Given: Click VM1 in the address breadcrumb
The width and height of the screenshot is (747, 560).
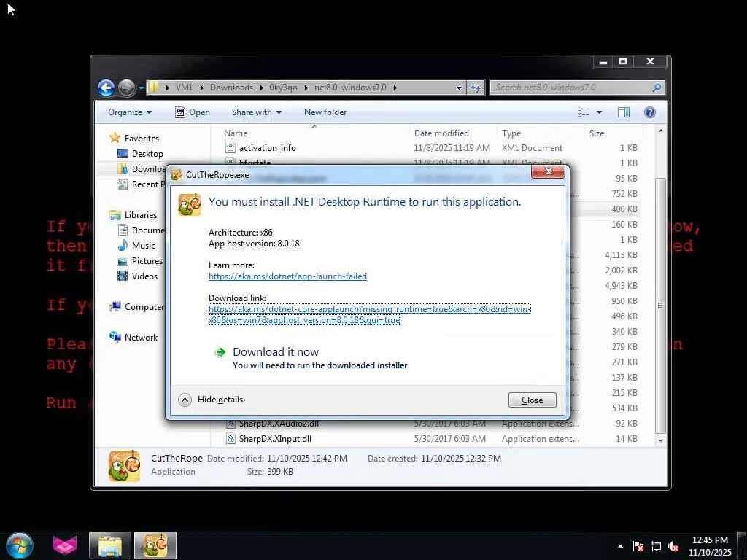Looking at the screenshot, I should click(184, 87).
